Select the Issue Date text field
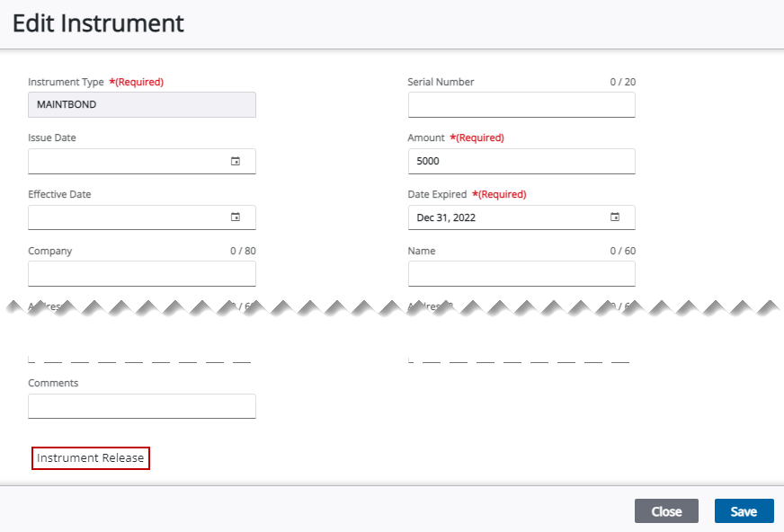The image size is (784, 532). point(126,162)
